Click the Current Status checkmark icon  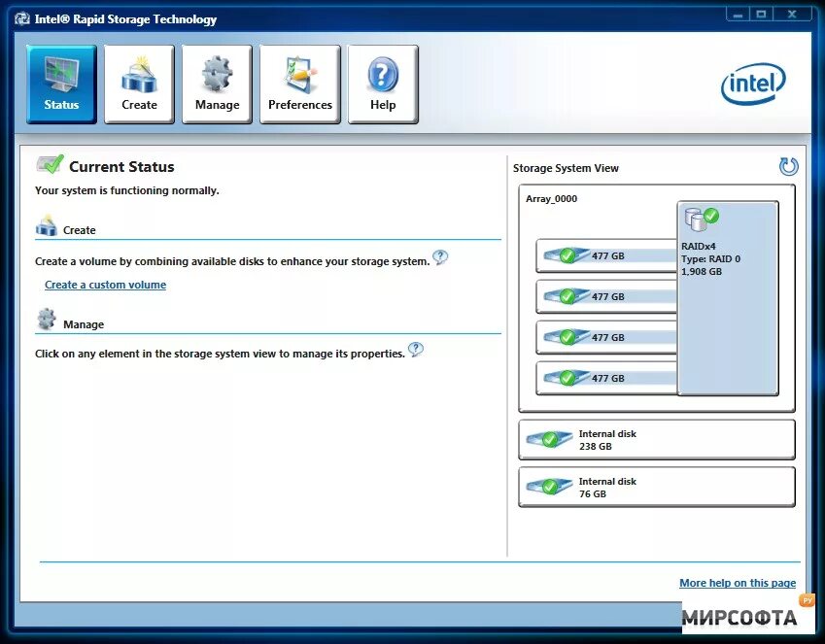50,165
